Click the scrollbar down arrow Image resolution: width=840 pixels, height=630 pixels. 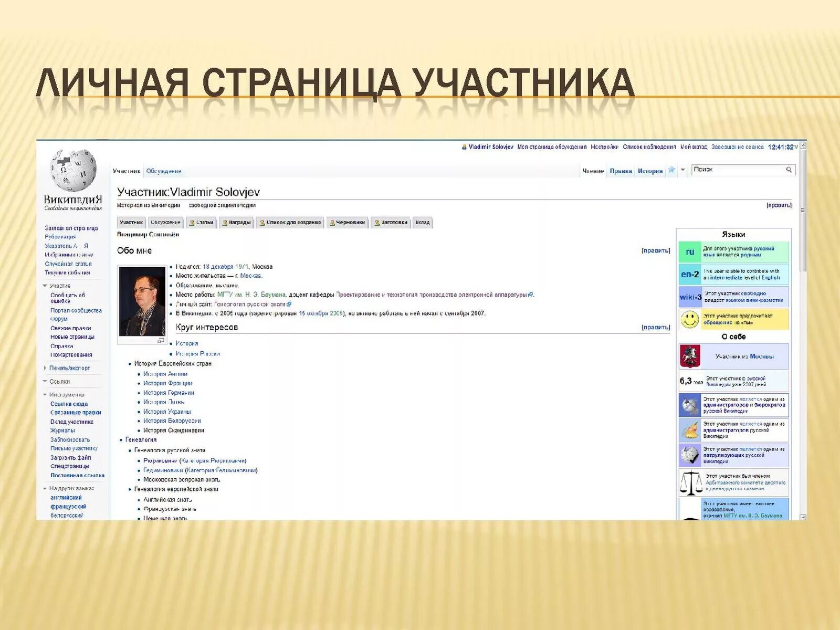click(x=802, y=517)
